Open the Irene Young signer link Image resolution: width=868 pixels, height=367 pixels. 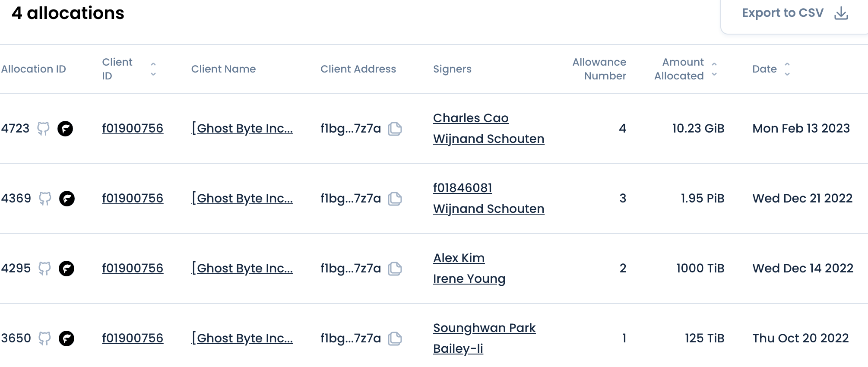pos(469,278)
